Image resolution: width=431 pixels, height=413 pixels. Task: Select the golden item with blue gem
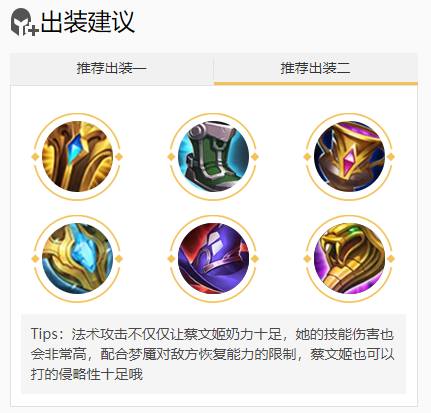(77, 157)
